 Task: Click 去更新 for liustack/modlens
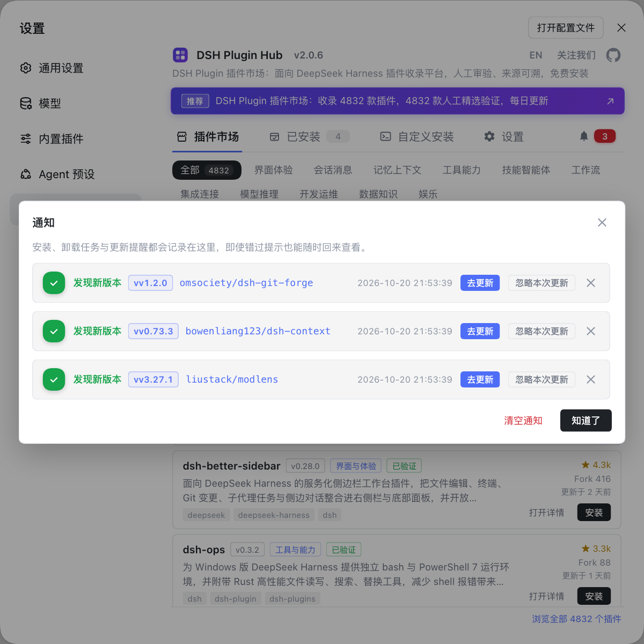click(480, 379)
